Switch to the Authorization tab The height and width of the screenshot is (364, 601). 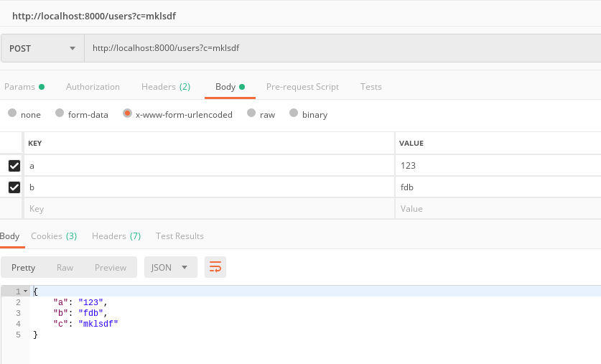[x=93, y=87]
